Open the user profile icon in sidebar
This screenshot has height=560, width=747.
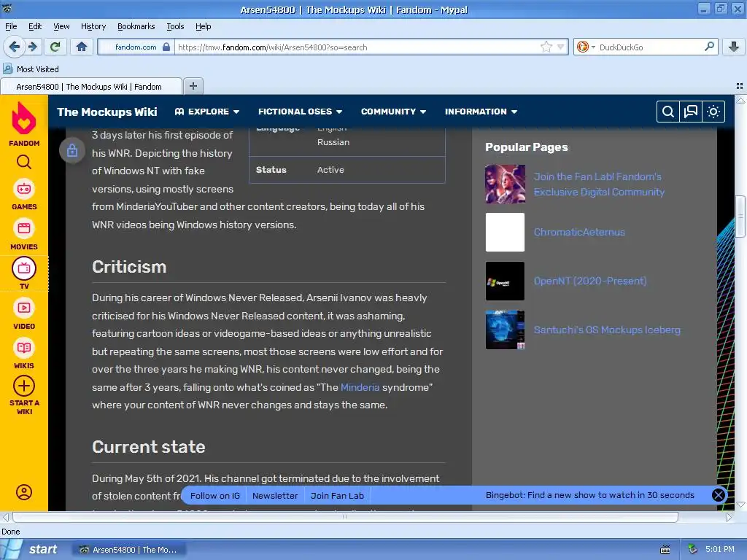click(x=24, y=492)
